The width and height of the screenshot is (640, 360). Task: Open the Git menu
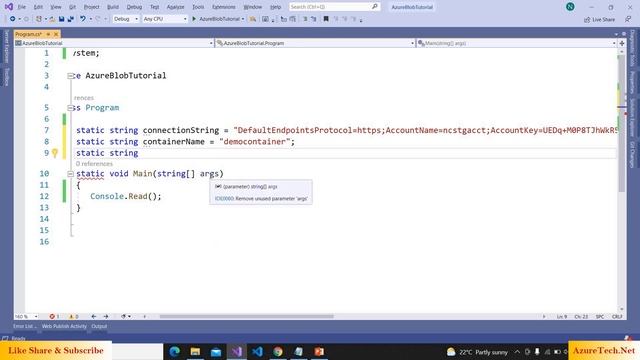(72, 7)
